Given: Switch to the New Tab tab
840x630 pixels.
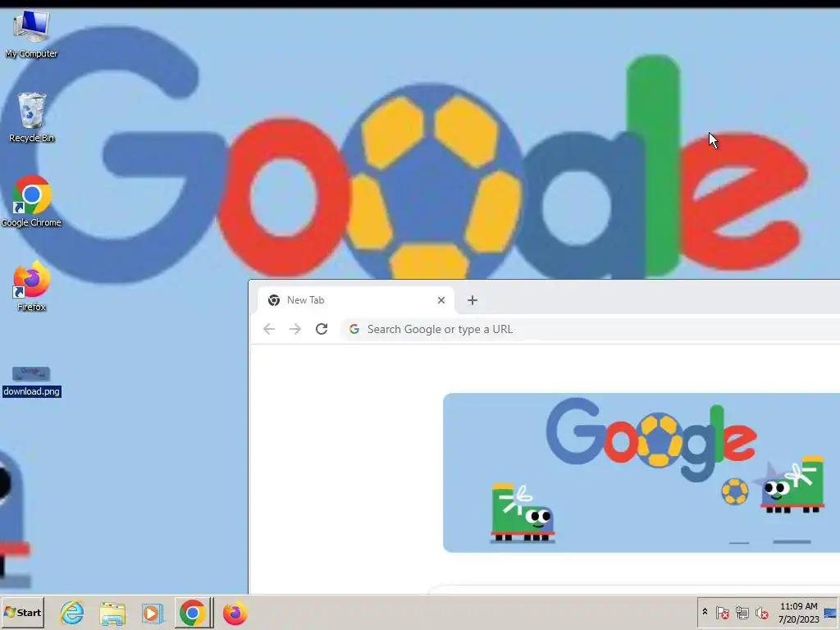Looking at the screenshot, I should coord(356,300).
